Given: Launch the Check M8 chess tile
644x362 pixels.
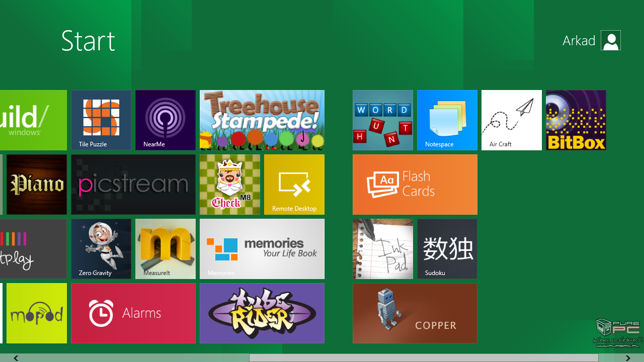Looking at the screenshot, I should (230, 185).
